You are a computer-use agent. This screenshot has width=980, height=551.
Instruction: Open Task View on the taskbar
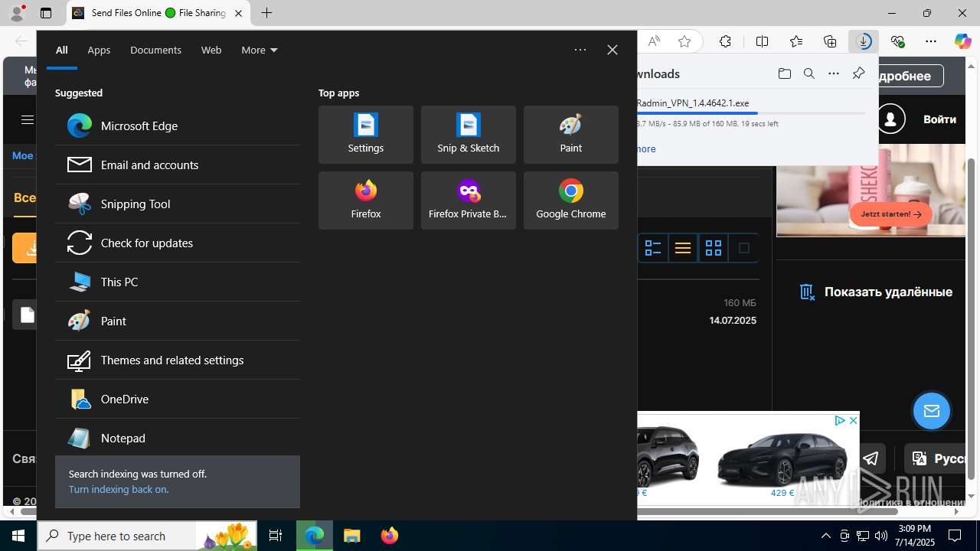276,536
